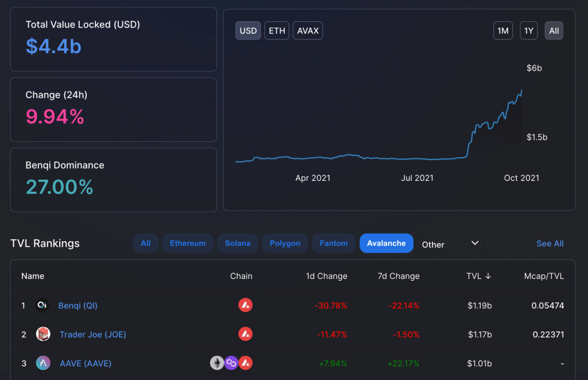Viewport: 588px width, 380px height.
Task: Open the AAVE (AAVE) protocol link
Action: [86, 363]
